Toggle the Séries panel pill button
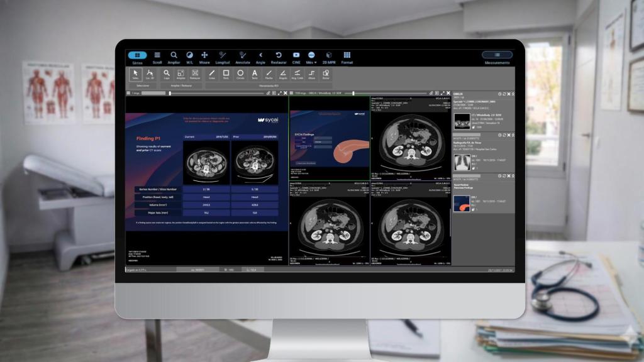 137,55
